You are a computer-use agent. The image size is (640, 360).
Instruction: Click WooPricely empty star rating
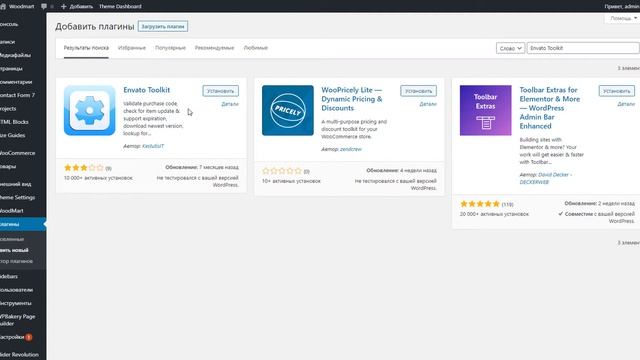(282, 171)
